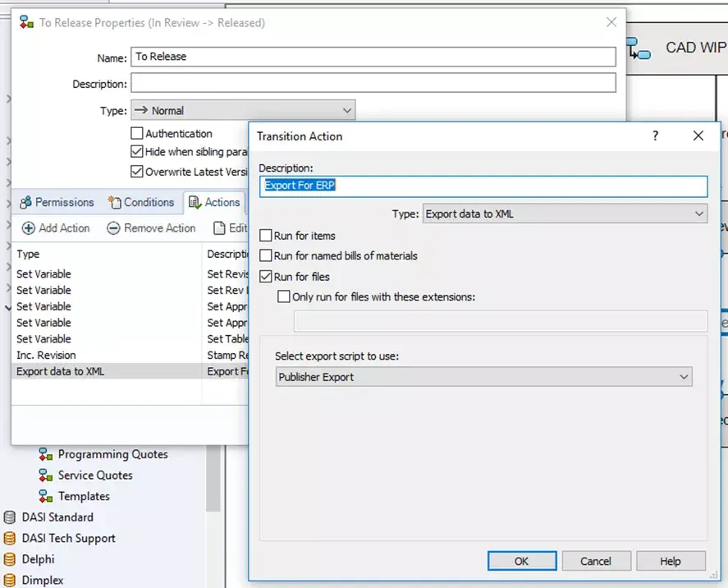728x588 pixels.
Task: Click the Cancel button
Action: 596,561
